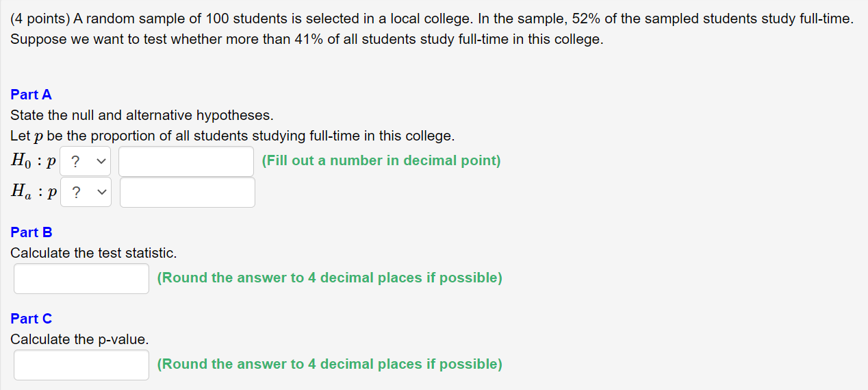
Task: Click the rounding hint beside p-value box
Action: [329, 364]
